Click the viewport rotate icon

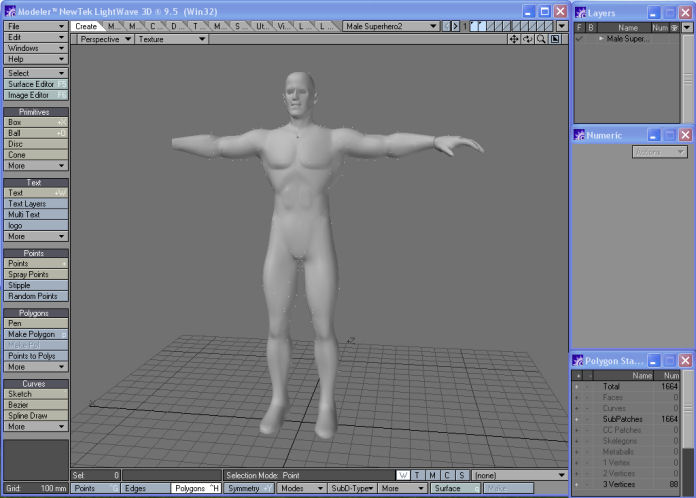tap(528, 39)
